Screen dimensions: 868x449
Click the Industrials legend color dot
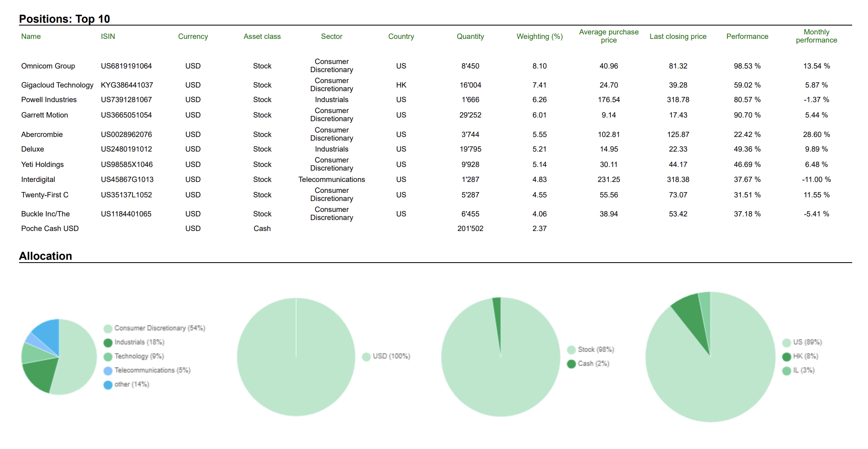pos(108,342)
